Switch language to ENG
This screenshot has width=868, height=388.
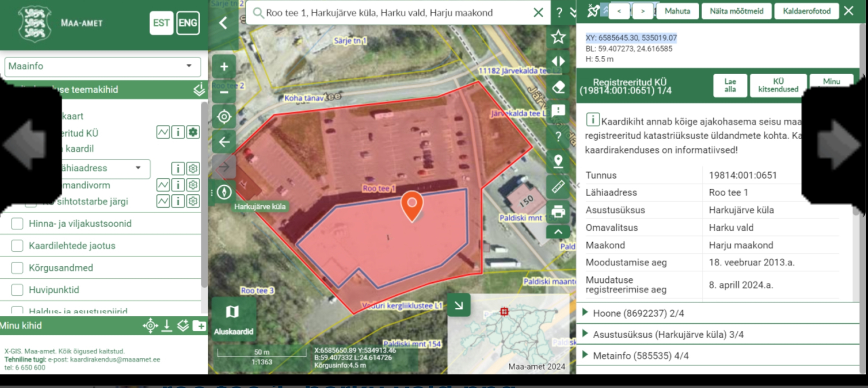tap(188, 23)
